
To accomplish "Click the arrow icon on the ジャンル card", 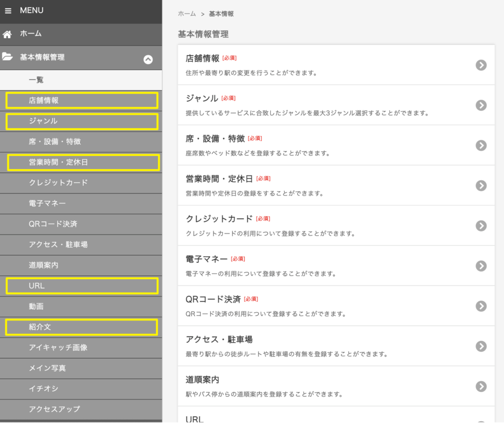I will point(481,105).
